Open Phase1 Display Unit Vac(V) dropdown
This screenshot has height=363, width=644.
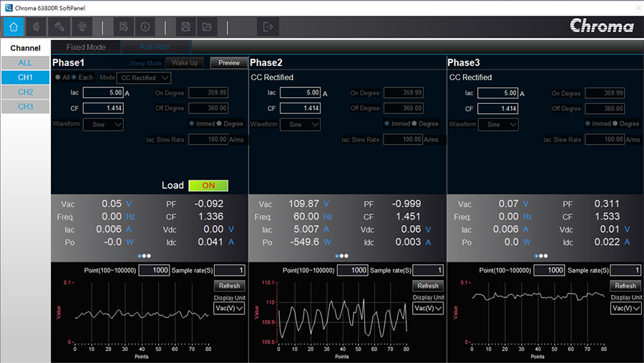[229, 308]
